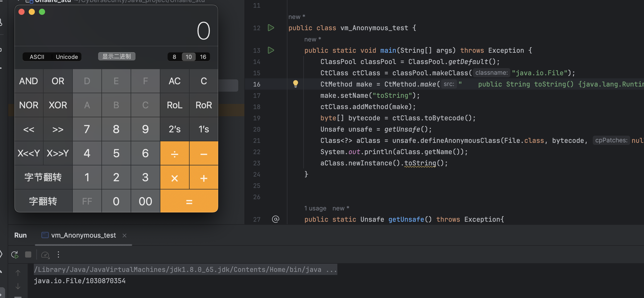
Task: Click the toString call on line 23
Action: (x=420, y=163)
